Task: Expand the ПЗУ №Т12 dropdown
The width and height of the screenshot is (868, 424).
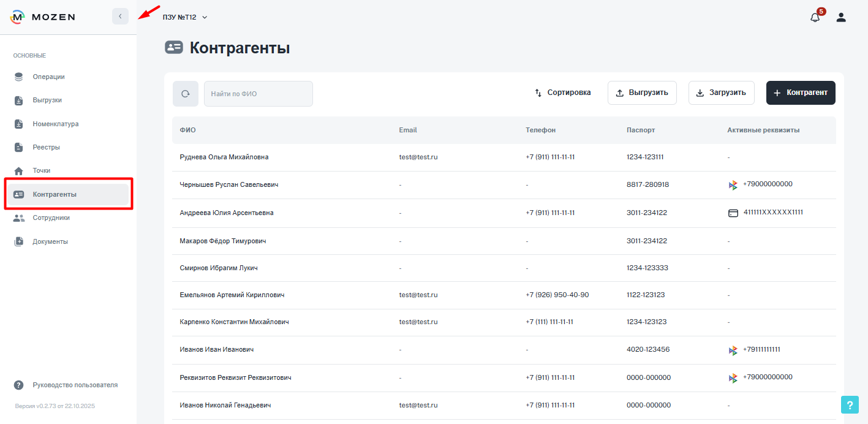Action: 185,17
